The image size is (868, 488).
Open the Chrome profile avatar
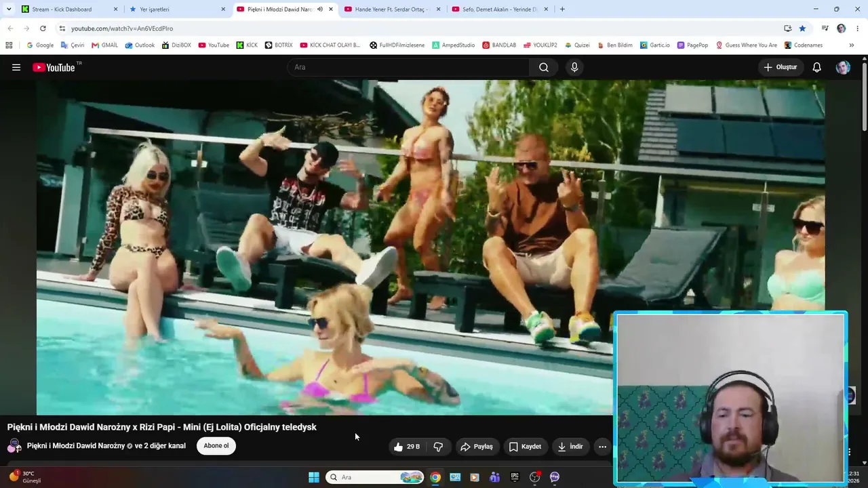coord(842,28)
